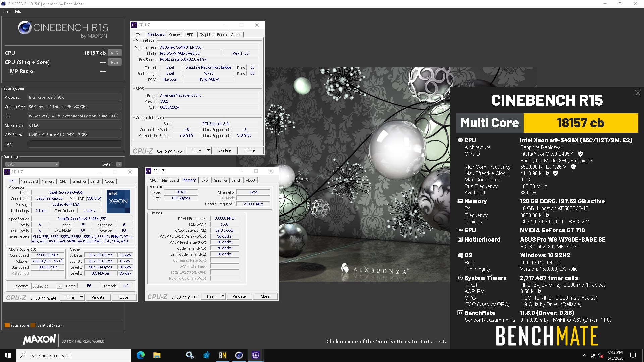644x362 pixels.
Task: Open the notification center icon
Action: coord(633,355)
